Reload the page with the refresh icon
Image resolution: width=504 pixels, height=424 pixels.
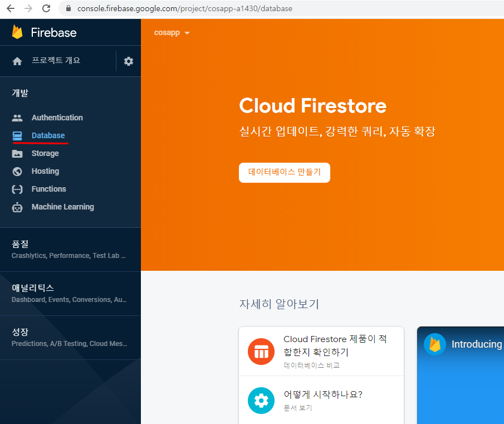click(46, 8)
